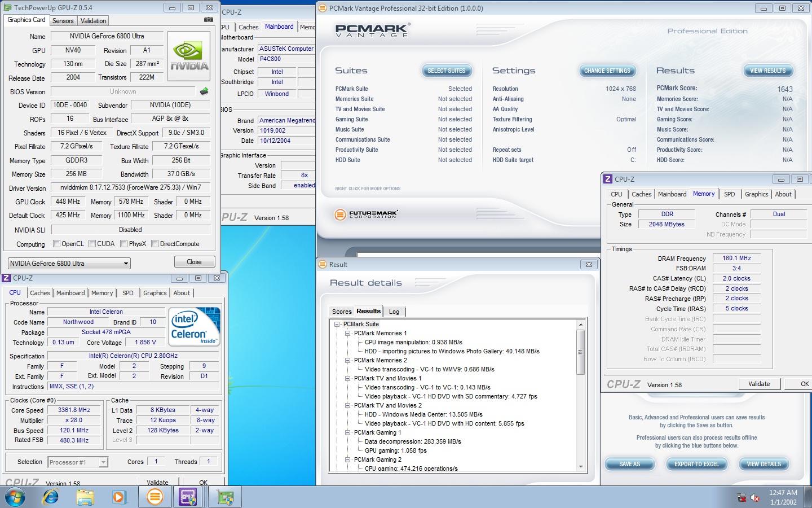Collapse the PCMark Gaming 1 node
812x508 pixels.
pyautogui.click(x=348, y=432)
